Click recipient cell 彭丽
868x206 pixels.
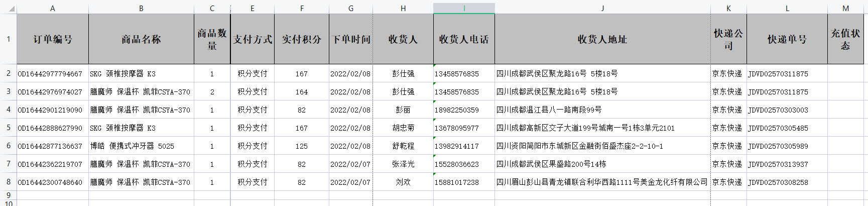coord(403,110)
